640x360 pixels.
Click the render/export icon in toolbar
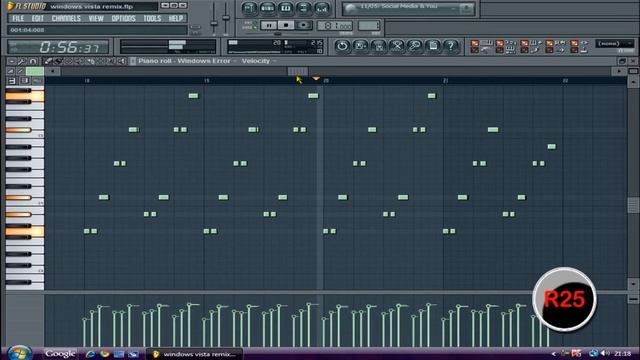(x=379, y=46)
